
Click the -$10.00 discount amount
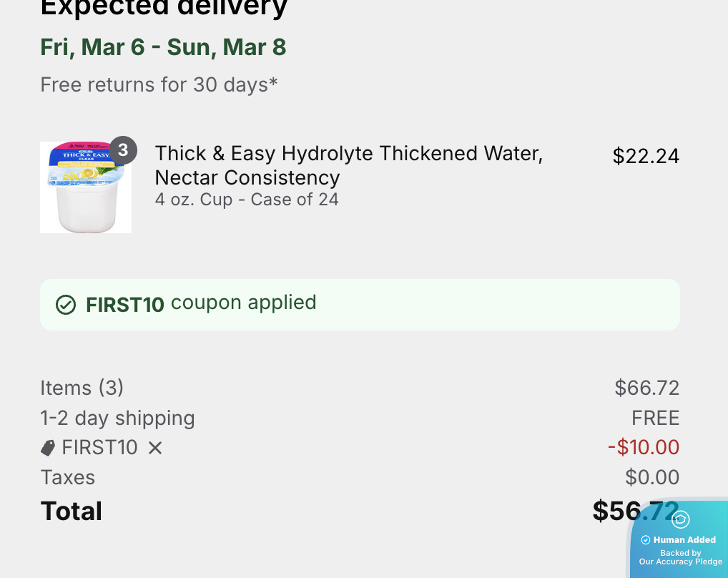click(x=644, y=448)
